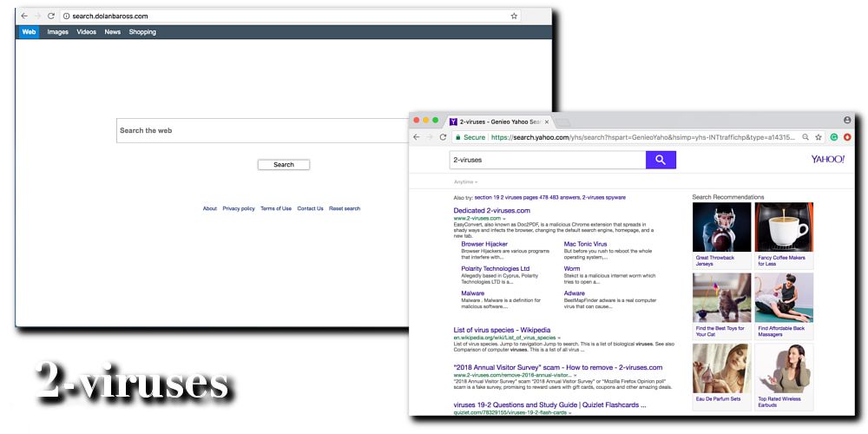Bookmark search.dolanbaross.com with star icon
The width and height of the screenshot is (868, 434).
click(514, 16)
